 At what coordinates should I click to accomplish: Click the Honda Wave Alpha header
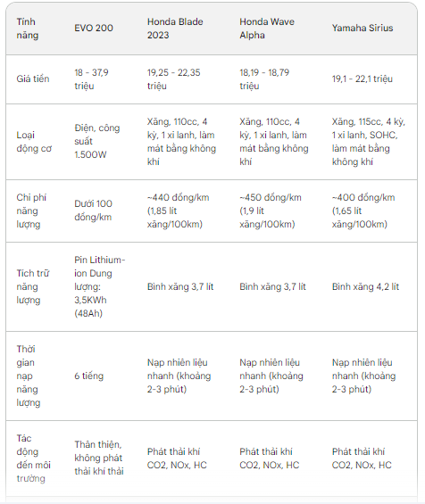[x=267, y=29]
